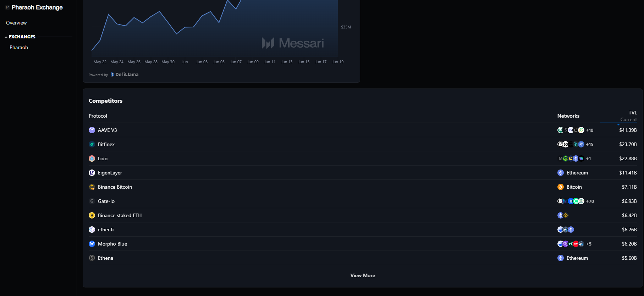Click the Pharaoh Exchange logo icon in sidebar
This screenshot has width=644, height=296.
(x=7, y=7)
